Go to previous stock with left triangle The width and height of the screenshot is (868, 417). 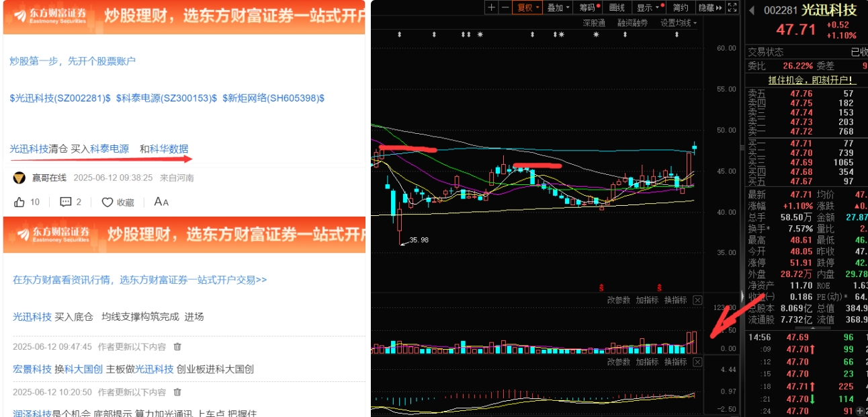[x=752, y=10]
